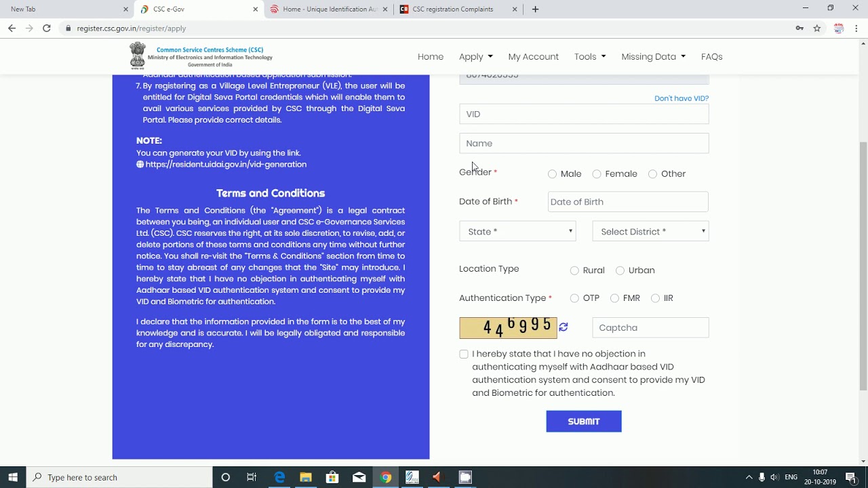Open the volume control in the tray
This screenshot has height=488, width=868.
coord(774,477)
